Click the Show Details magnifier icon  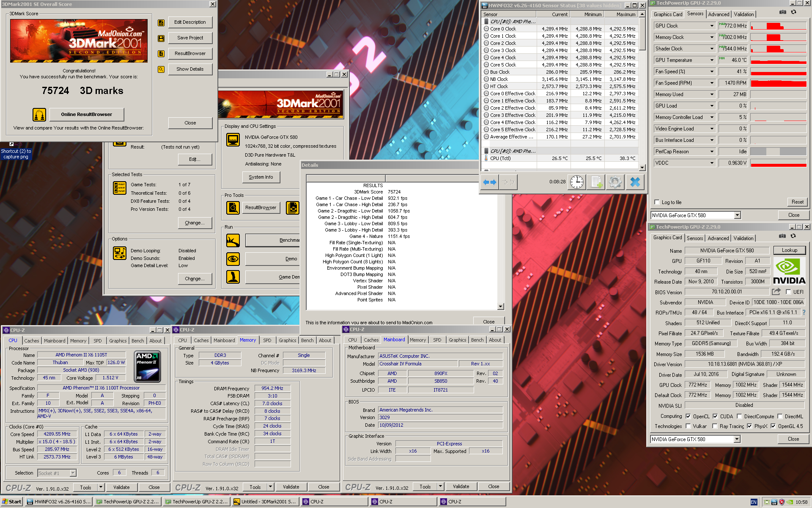pyautogui.click(x=161, y=69)
